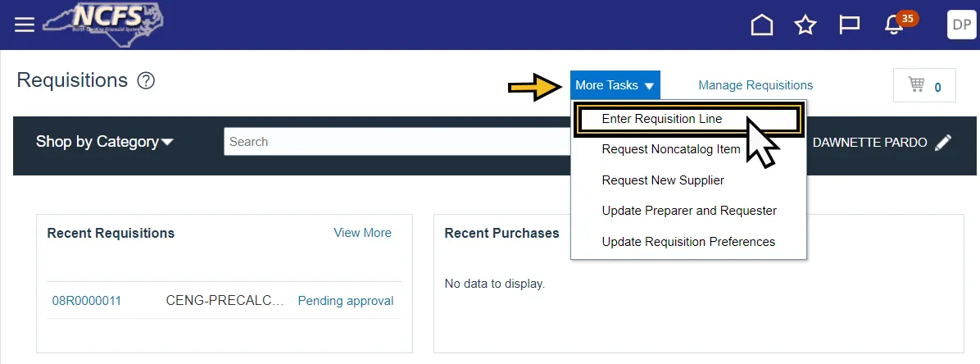This screenshot has width=980, height=364.
Task: Click the 'No data to display.' text
Action: [494, 284]
